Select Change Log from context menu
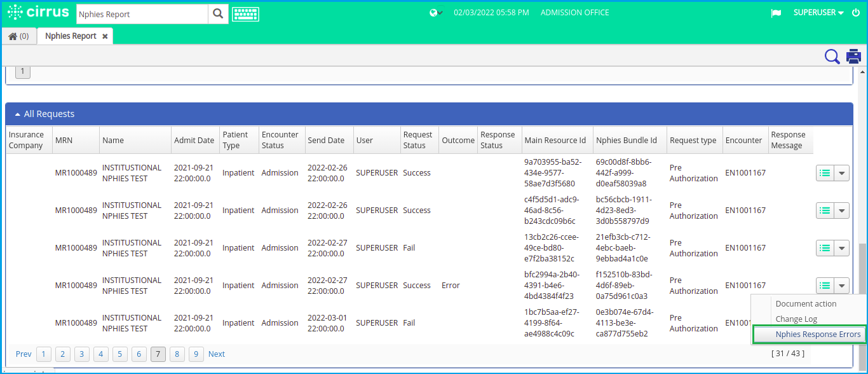 pos(796,319)
